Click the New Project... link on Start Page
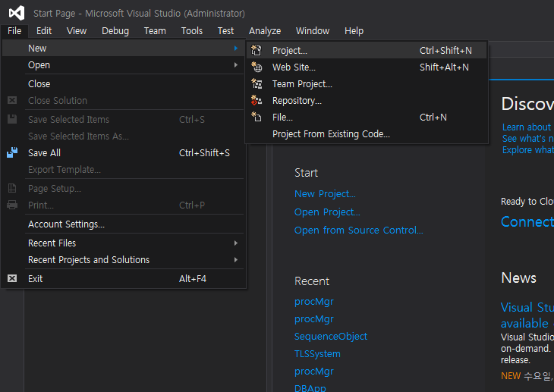Image resolution: width=554 pixels, height=392 pixels. coord(325,194)
